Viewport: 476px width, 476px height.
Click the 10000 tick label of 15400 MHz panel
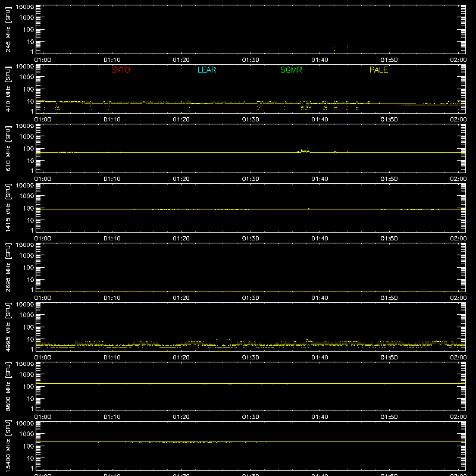coord(25,424)
